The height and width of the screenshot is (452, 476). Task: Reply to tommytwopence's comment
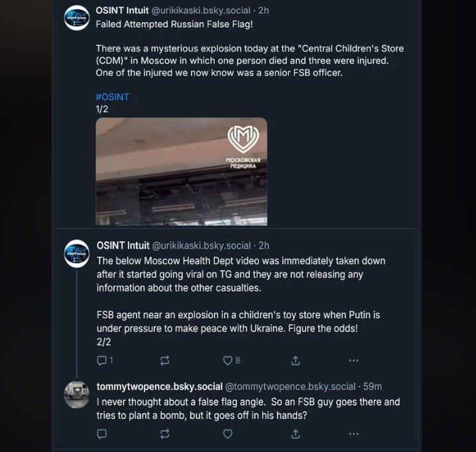(102, 434)
